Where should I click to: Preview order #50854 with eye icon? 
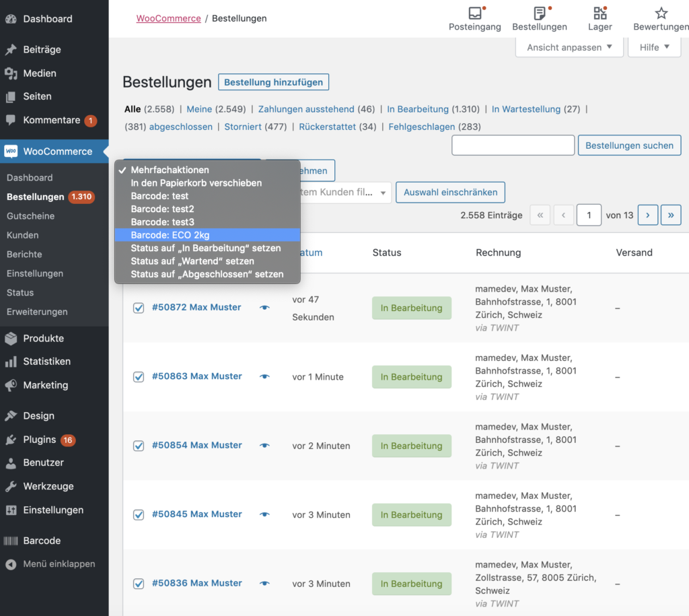click(x=264, y=446)
